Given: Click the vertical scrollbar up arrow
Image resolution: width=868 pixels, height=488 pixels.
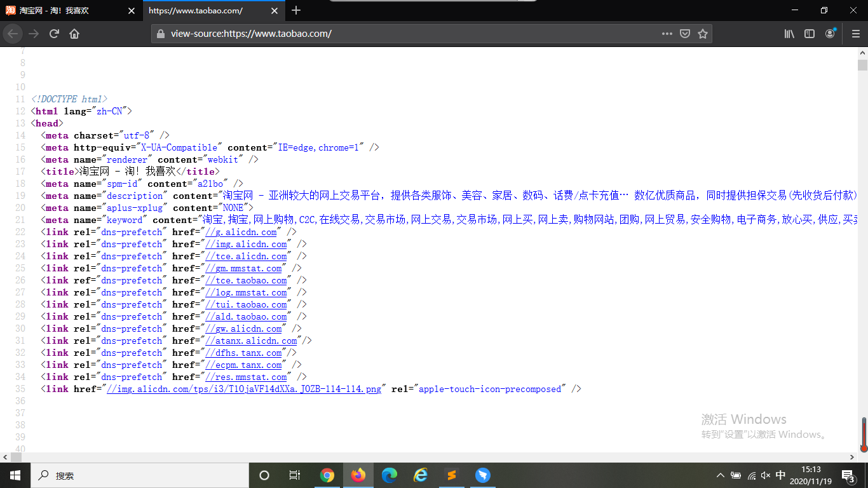Looking at the screenshot, I should [862, 53].
